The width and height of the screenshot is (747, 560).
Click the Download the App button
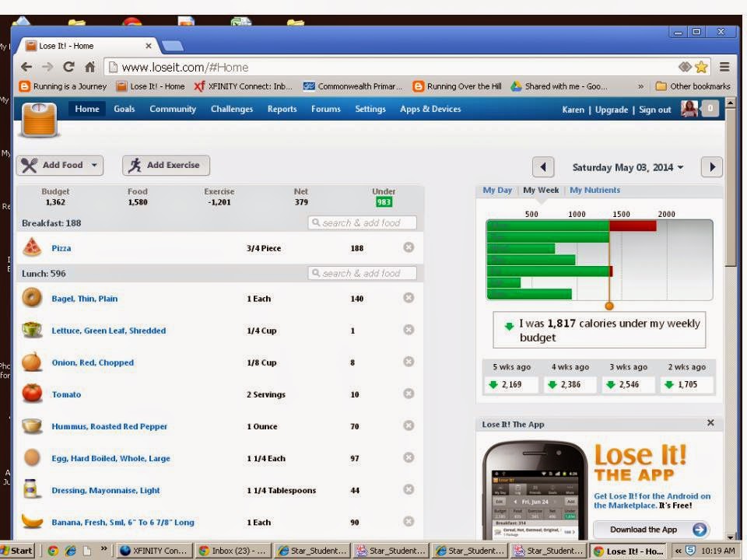(652, 530)
